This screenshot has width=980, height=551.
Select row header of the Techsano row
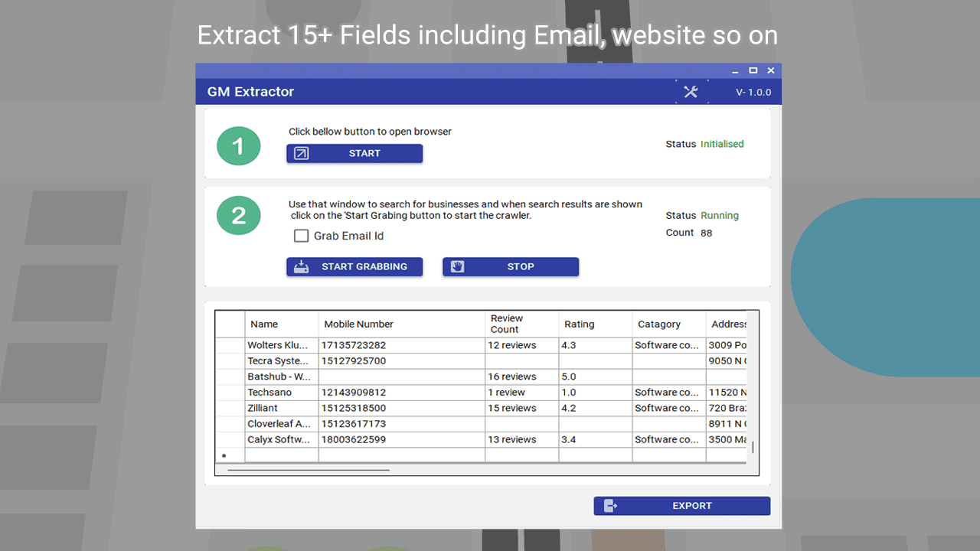[x=230, y=393]
